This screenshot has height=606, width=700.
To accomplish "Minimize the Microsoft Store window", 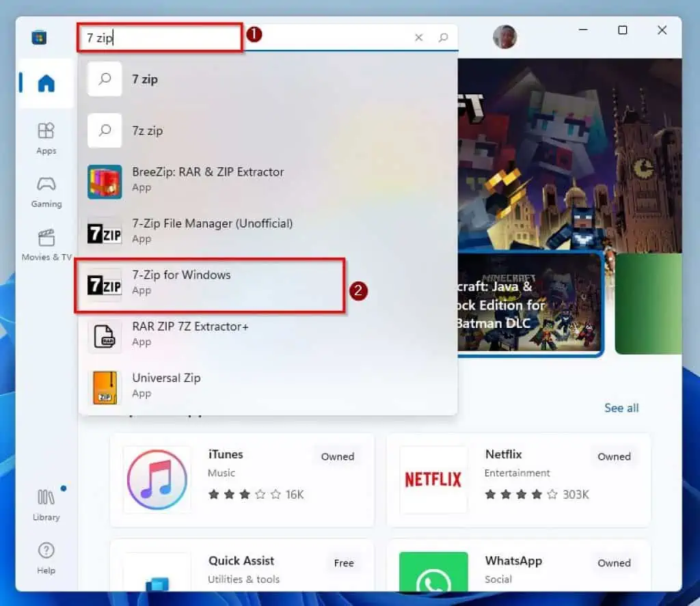I will click(x=582, y=30).
